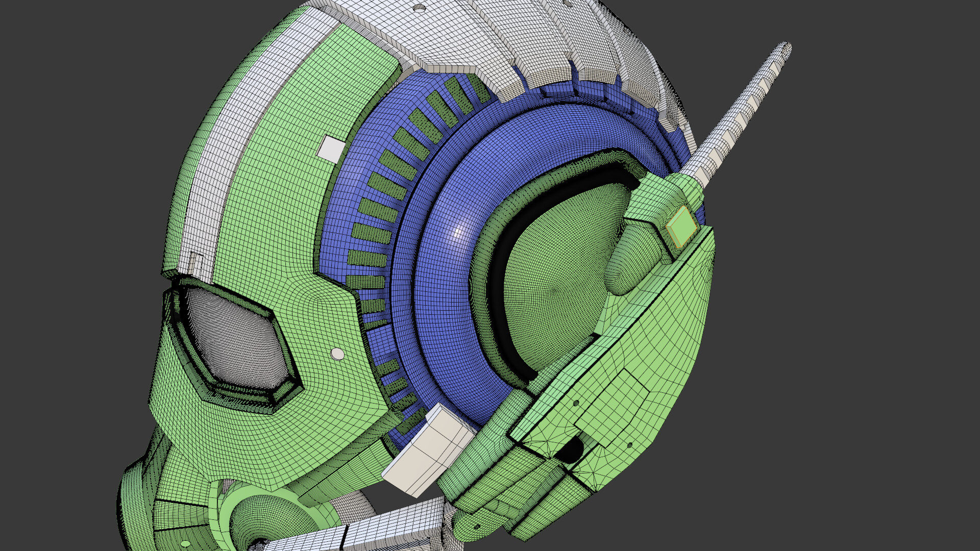The height and width of the screenshot is (551, 980).
Task: Click the grey hexagonal eye visor mesh
Action: pyautogui.click(x=235, y=337)
